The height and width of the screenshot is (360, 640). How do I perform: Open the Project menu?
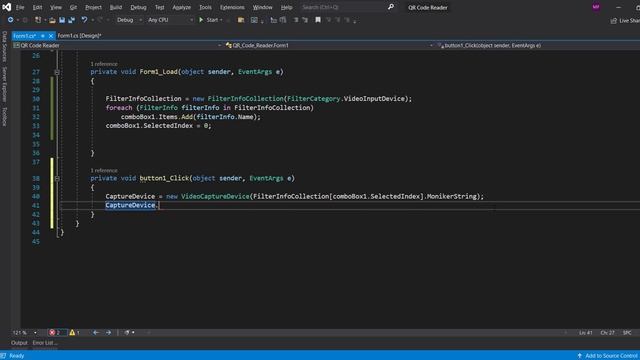coord(93,7)
